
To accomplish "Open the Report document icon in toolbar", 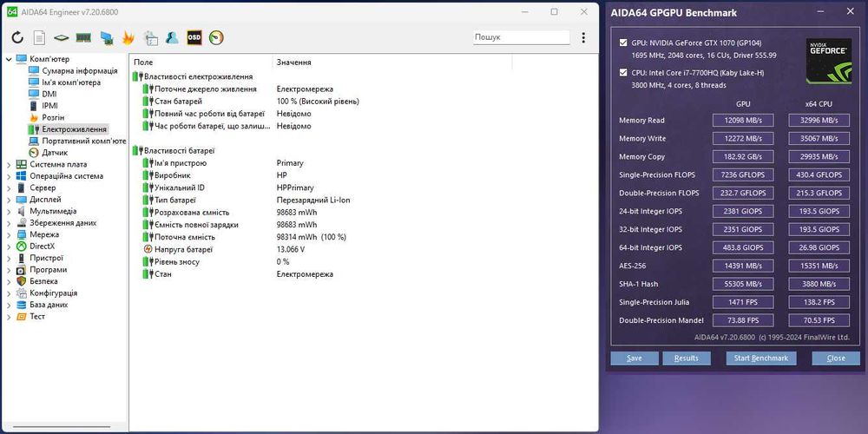I will [39, 37].
